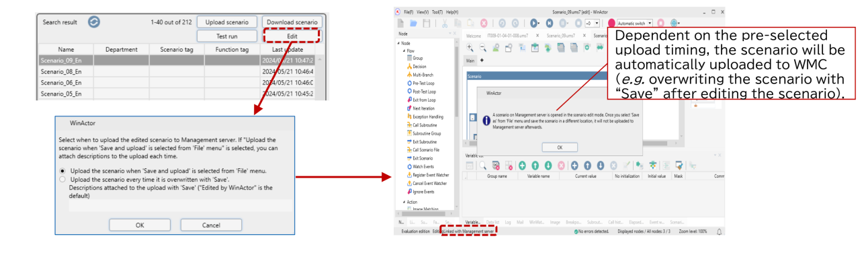The image size is (868, 253).
Task: Choose upload when 'Save and upload' is selected
Action: [63, 171]
